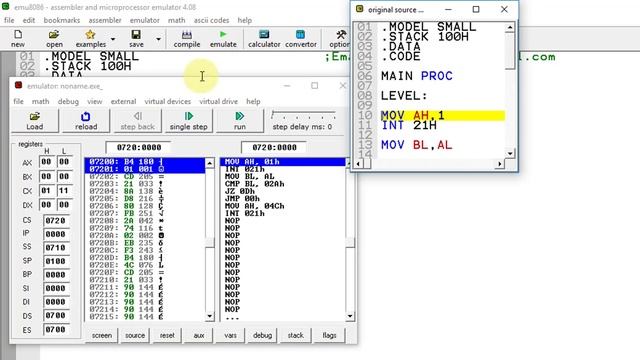
Task: Click the aux button
Action: 199,335
